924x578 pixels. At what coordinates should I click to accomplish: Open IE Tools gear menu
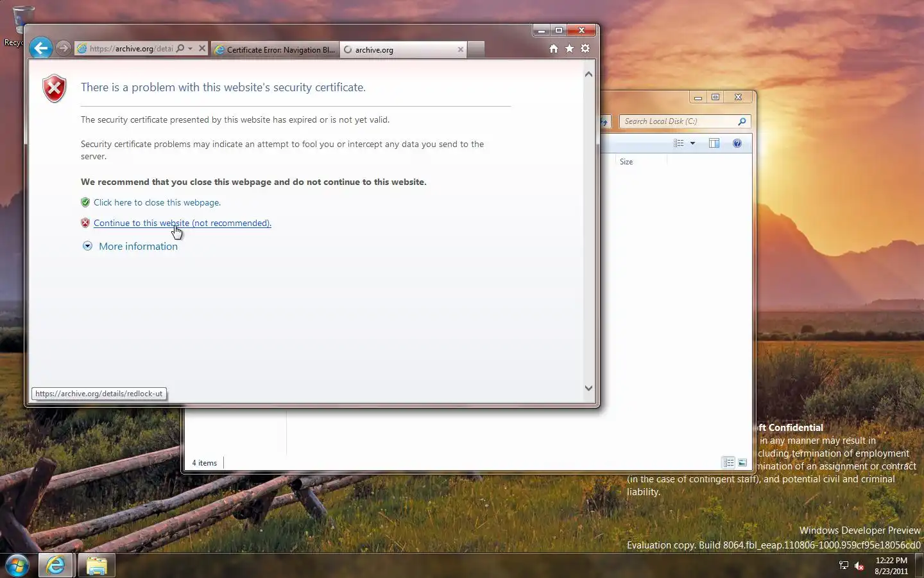[585, 48]
